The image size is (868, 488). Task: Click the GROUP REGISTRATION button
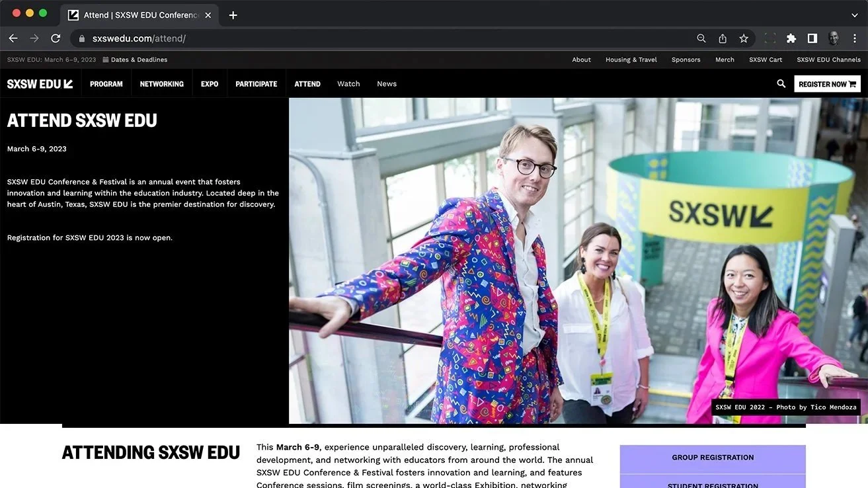713,458
